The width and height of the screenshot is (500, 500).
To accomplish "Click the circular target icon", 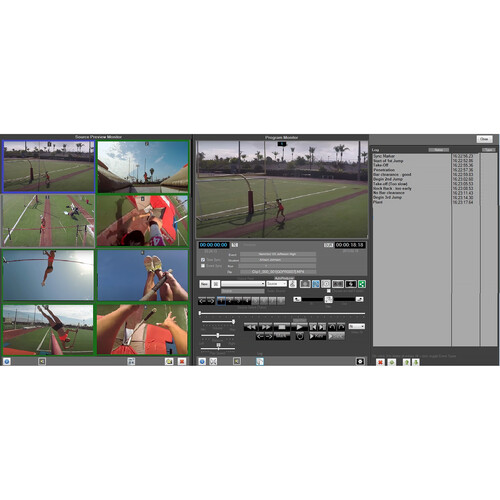I will (326, 284).
